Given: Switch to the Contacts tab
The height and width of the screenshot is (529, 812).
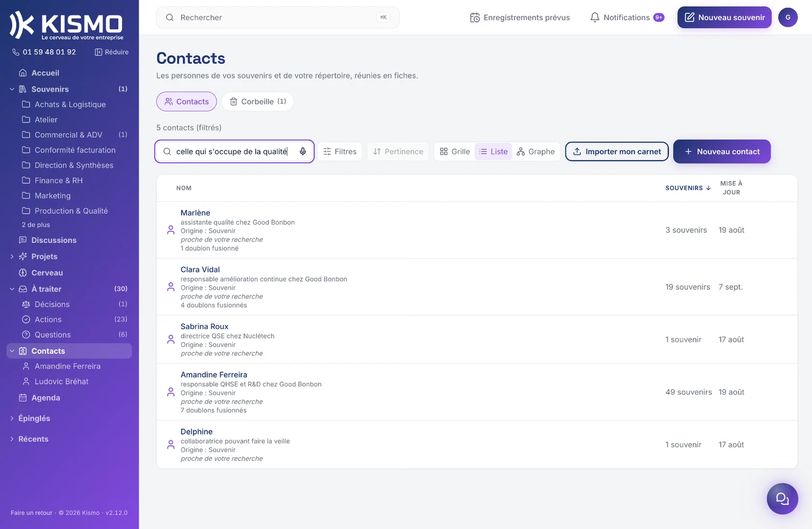Looking at the screenshot, I should (186, 102).
